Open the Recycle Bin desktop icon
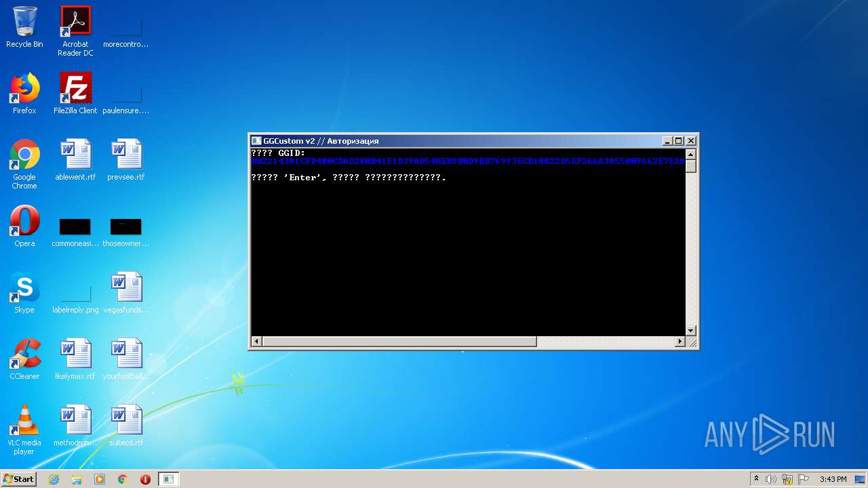 pos(24,27)
